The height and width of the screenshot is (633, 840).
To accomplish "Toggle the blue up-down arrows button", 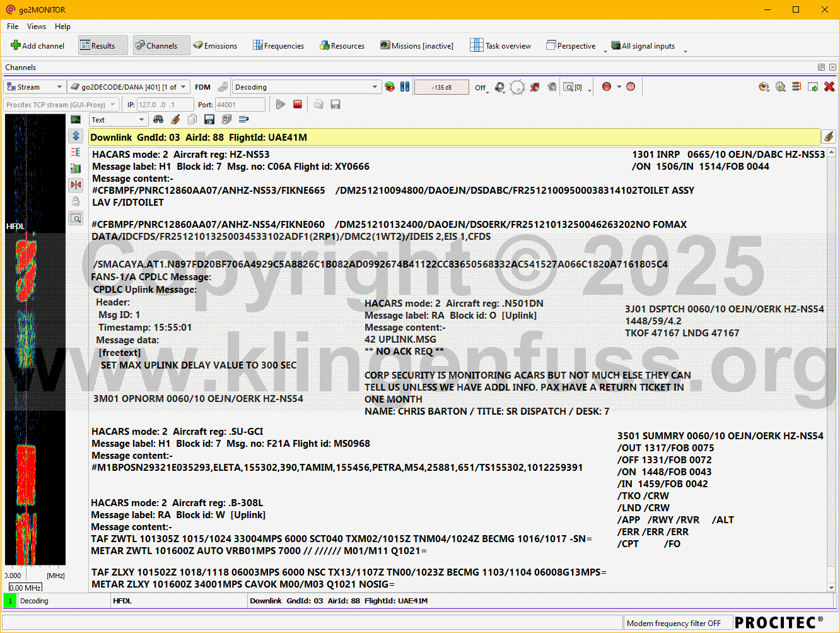I will coord(76,136).
